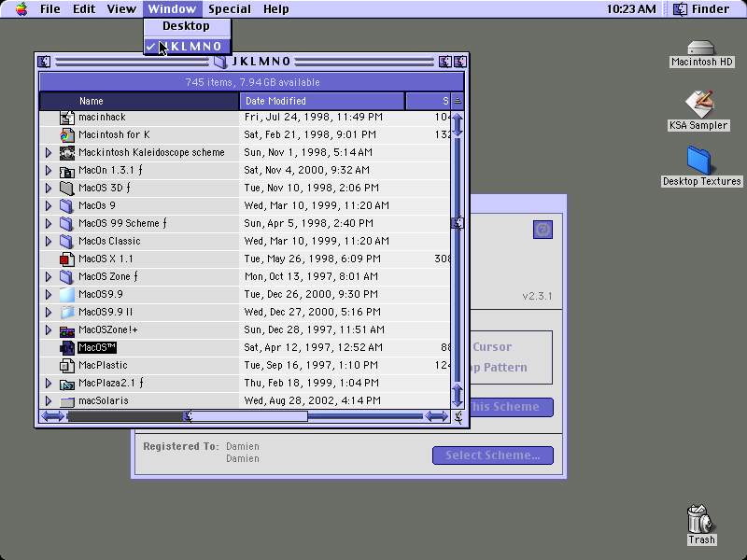Click the scroll up arrow of the file list
Screen dimensions: 747x560
pyautogui.click(x=458, y=124)
